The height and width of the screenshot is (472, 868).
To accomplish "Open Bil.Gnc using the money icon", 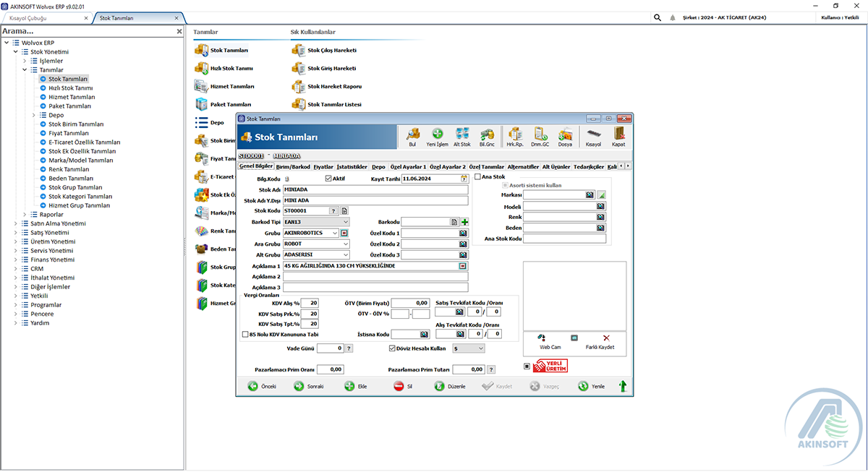I will tap(488, 135).
